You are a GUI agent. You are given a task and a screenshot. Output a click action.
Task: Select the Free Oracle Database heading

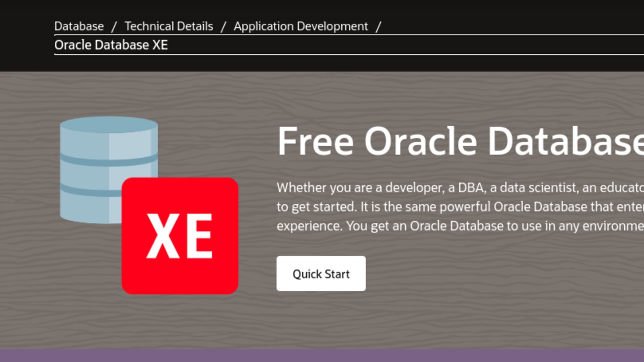(460, 141)
